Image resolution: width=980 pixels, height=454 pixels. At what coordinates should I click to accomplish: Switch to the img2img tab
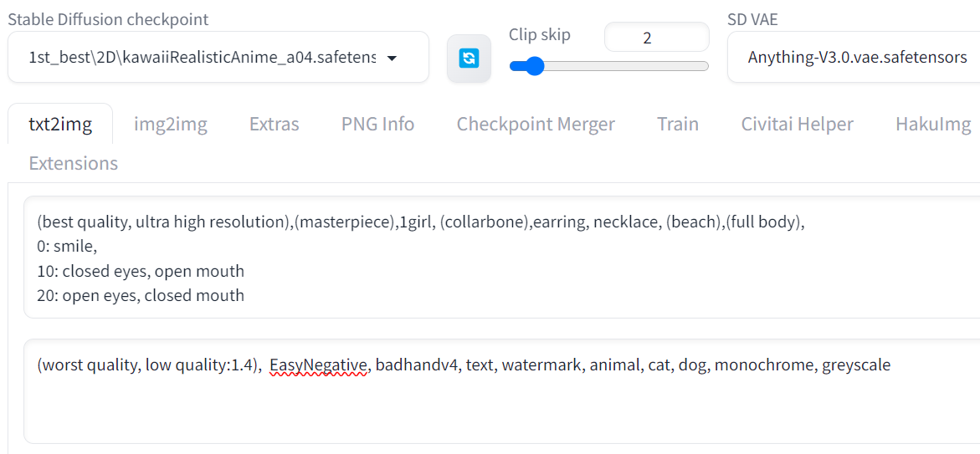pyautogui.click(x=171, y=125)
